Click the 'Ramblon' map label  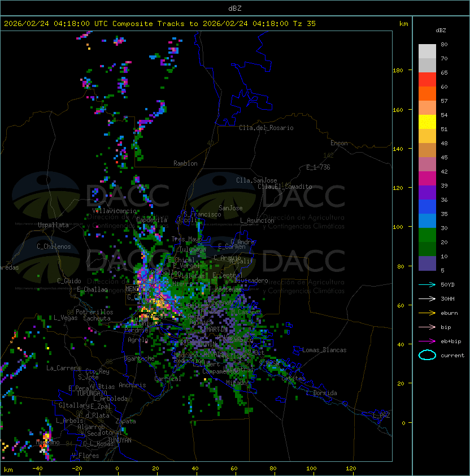(185, 163)
